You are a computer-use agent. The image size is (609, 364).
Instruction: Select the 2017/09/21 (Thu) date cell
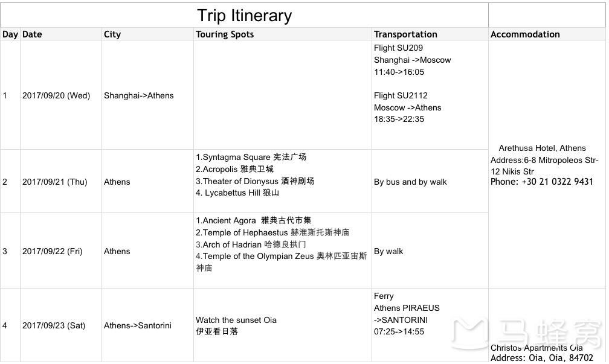tap(60, 182)
